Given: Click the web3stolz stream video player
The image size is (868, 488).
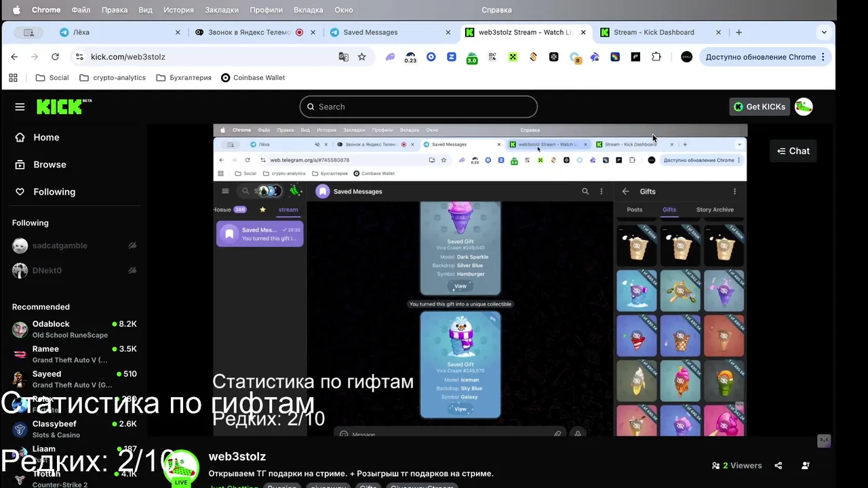Looking at the screenshot, I should click(480, 280).
